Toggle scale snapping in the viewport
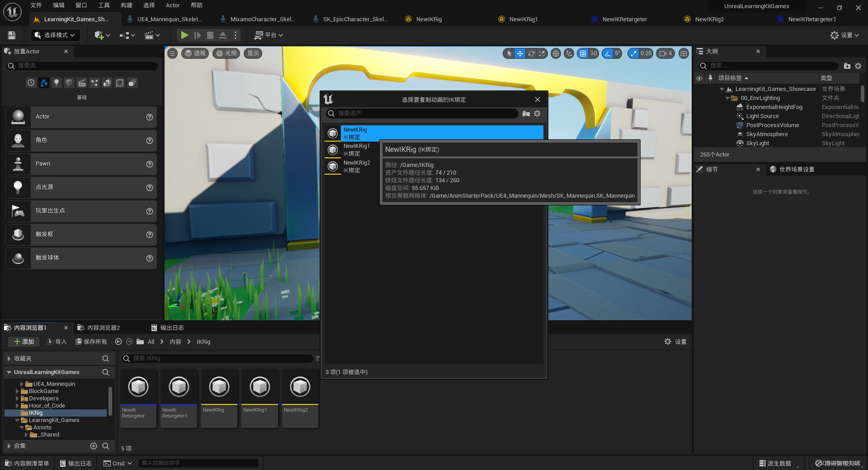Screen dimensions: 868x470 pos(633,53)
